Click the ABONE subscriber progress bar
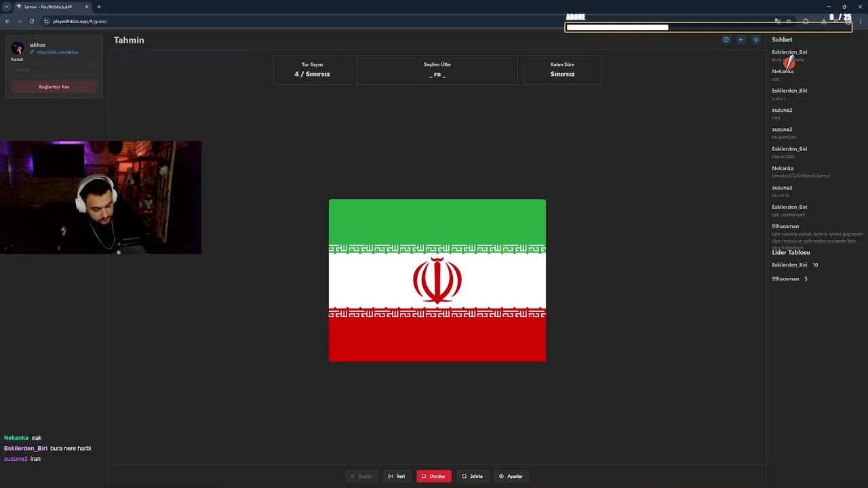Viewport: 868px width, 488px height. pyautogui.click(x=708, y=27)
